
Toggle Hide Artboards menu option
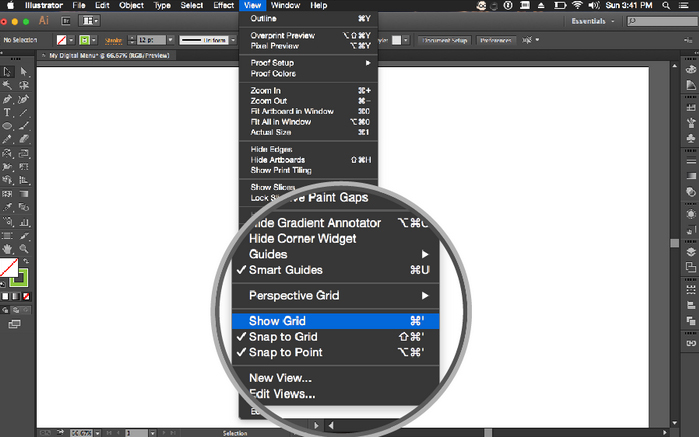(308, 160)
